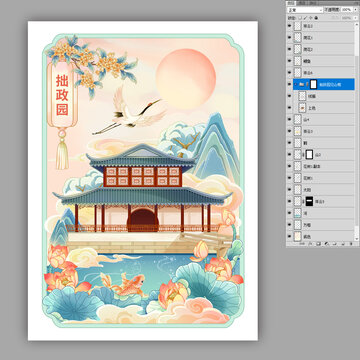Open the opacity slider arrow
The image size is (360, 360).
356,10
